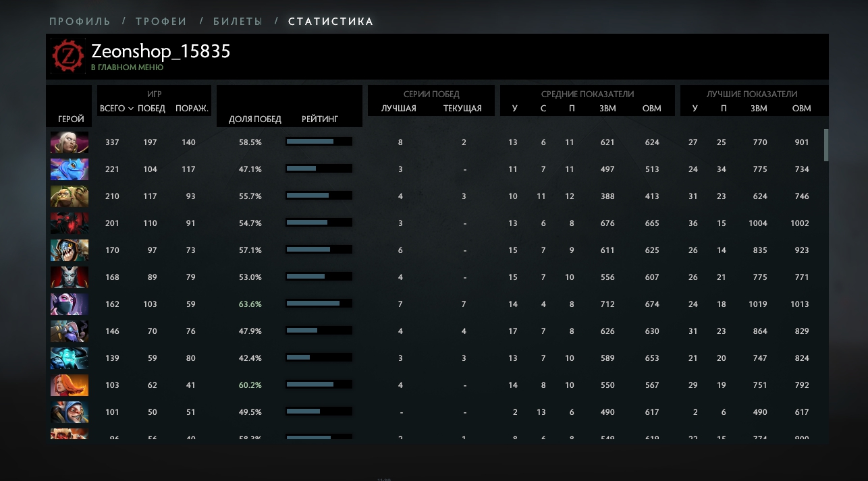The image size is (868, 481).
Task: Select the Templar Assassin portrait
Action: (x=70, y=304)
